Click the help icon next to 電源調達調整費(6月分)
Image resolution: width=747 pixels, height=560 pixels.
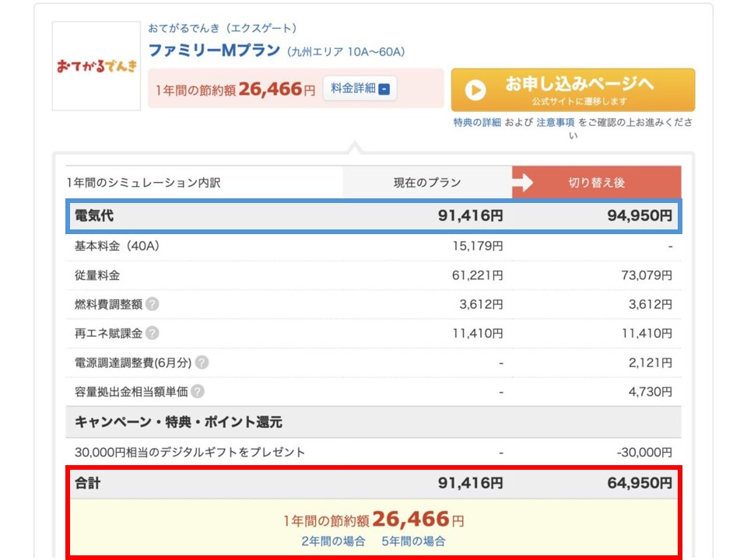(x=202, y=362)
